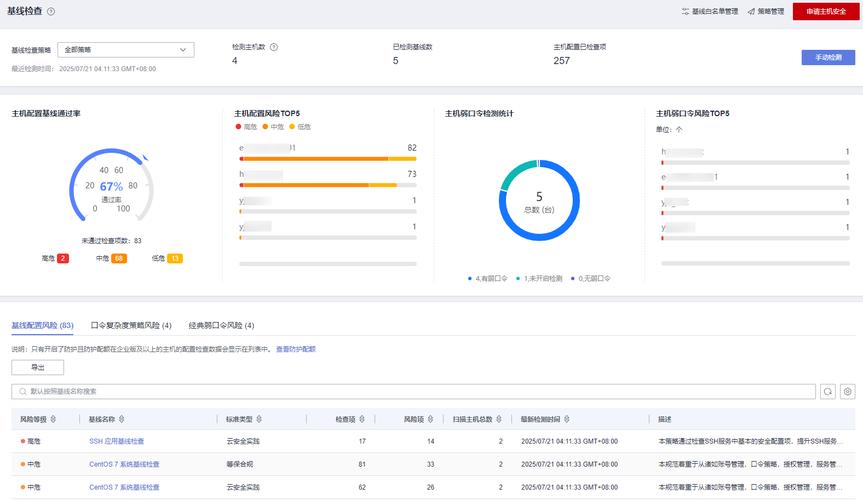The image size is (863, 500).
Task: Click the orange 中危 count badge 68
Action: point(119,258)
